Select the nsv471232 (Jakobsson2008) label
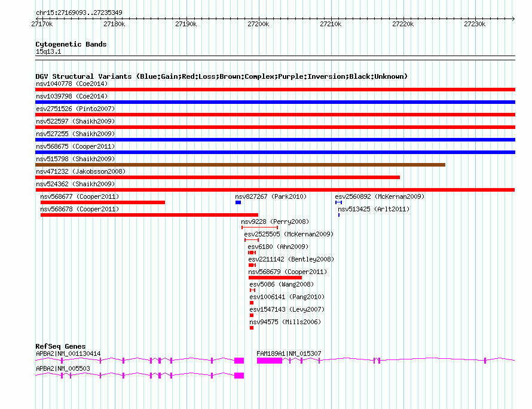The width and height of the screenshot is (532, 409). click(x=81, y=171)
